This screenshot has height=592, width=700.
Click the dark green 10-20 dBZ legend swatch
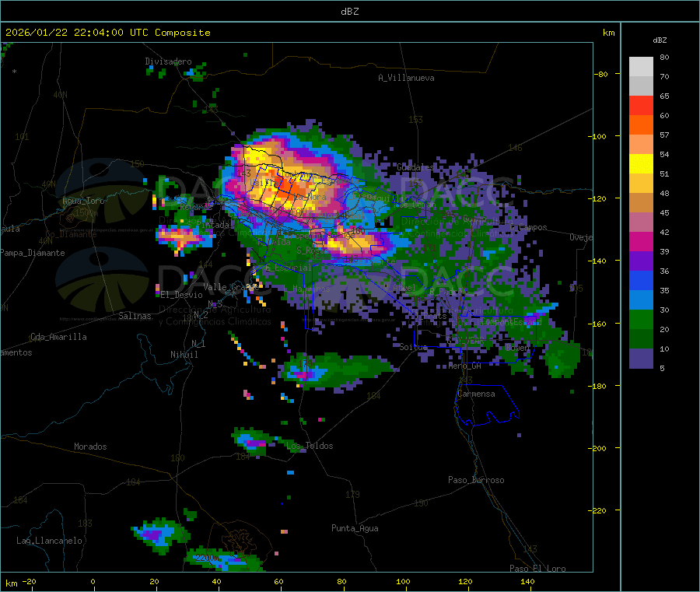641,338
